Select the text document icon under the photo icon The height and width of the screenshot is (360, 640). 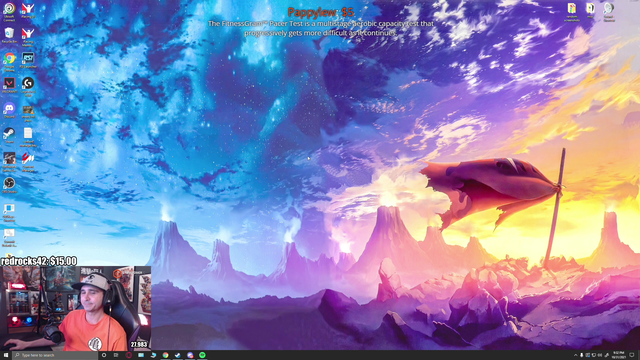(28, 137)
